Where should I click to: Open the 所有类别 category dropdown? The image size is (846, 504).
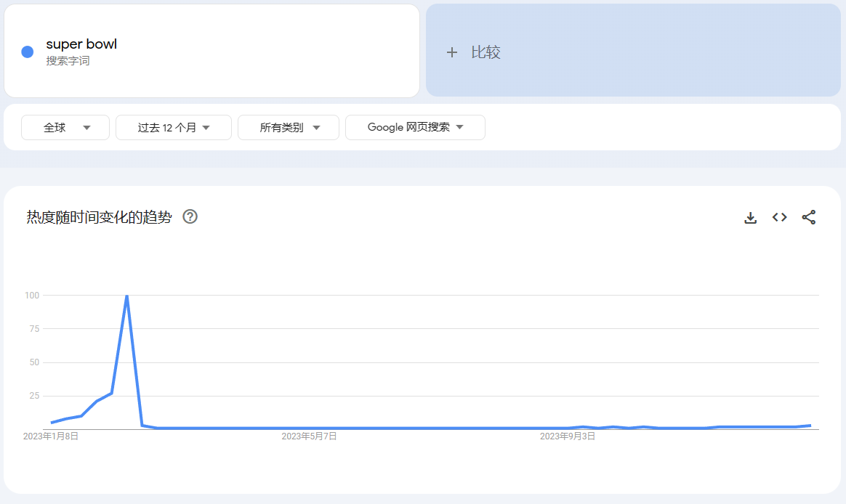(x=289, y=128)
